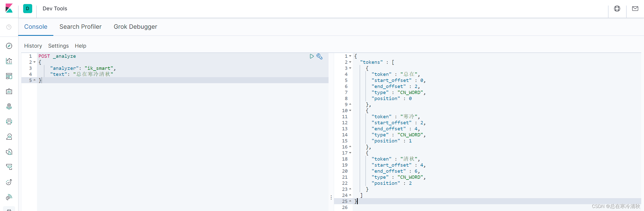The height and width of the screenshot is (211, 644).
Task: Collapse second token object at line 10
Action: pos(350,110)
